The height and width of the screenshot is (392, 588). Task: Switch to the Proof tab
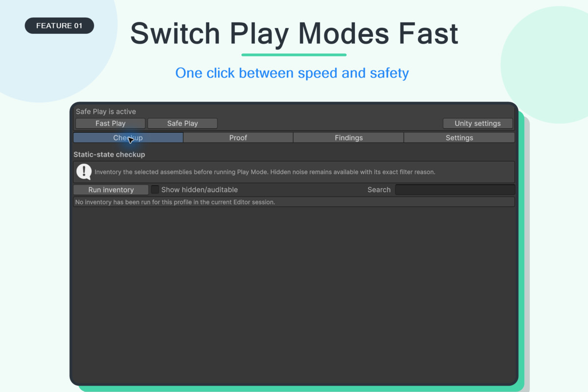click(x=238, y=138)
